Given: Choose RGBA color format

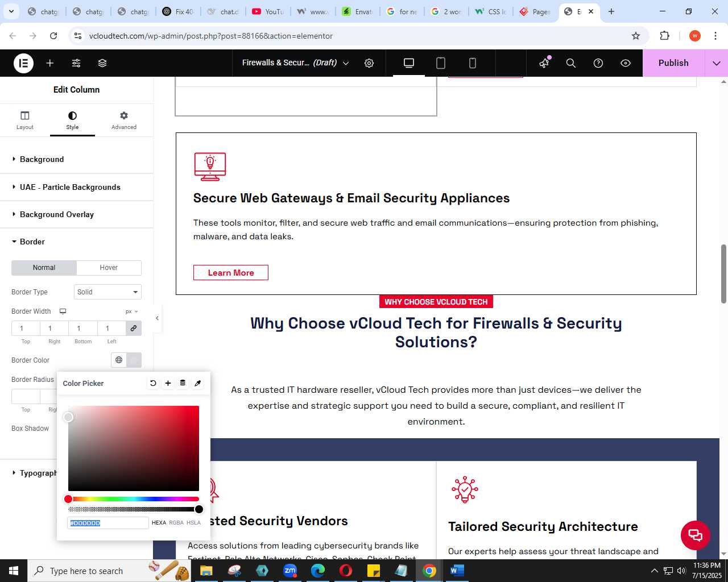Looking at the screenshot, I should (176, 523).
